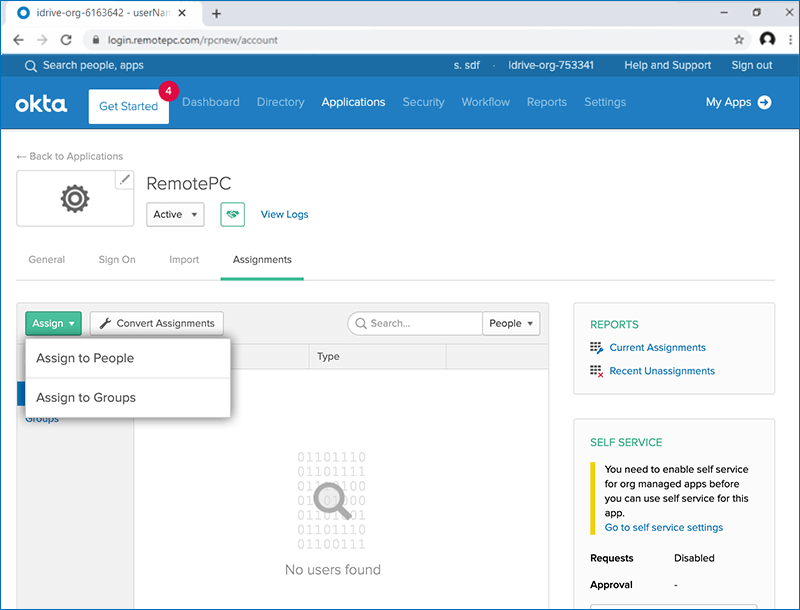Click the RemotePC application title

pos(189,184)
